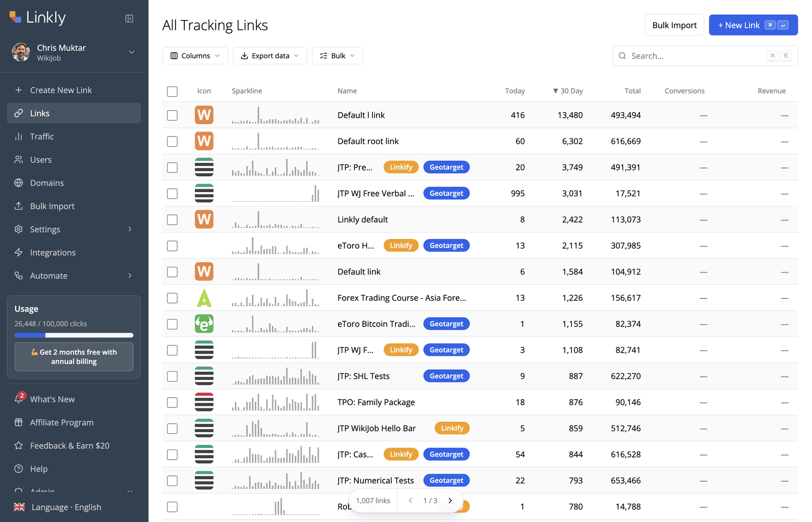Image resolution: width=812 pixels, height=522 pixels.
Task: Click the search magnifier icon
Action: [x=622, y=56]
